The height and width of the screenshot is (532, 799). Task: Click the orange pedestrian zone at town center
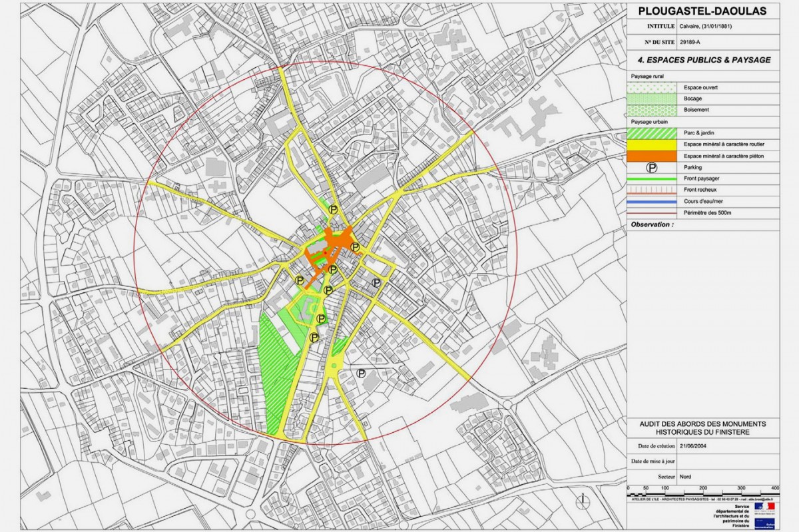point(335,242)
